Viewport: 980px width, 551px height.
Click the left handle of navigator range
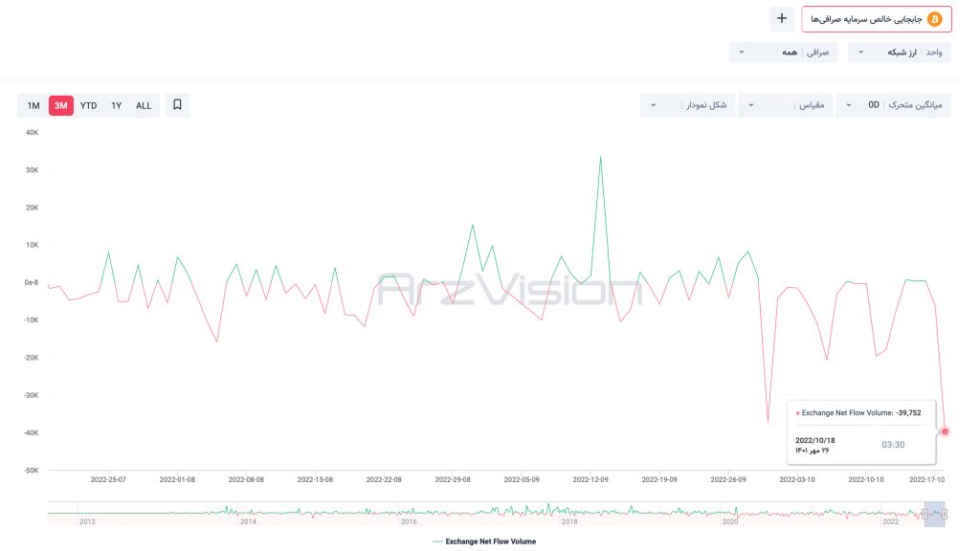point(924,514)
